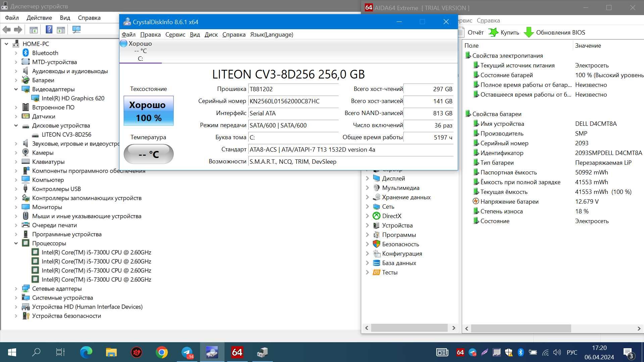This screenshot has width=644, height=362.
Task: Select LITEON CV3-8D256 in Device Manager tree
Action: click(66, 135)
